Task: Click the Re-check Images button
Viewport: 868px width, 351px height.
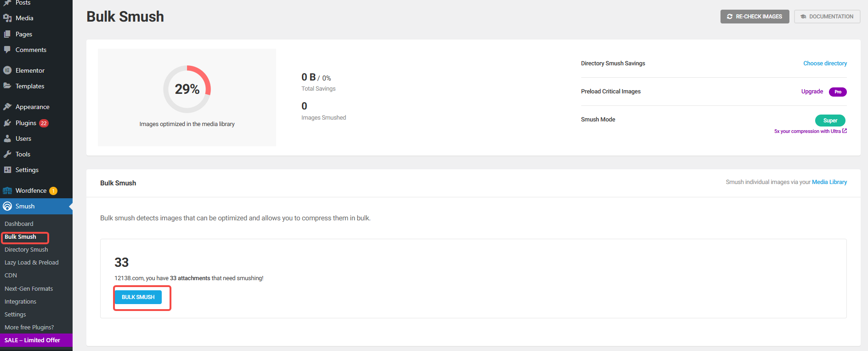Action: 754,17
